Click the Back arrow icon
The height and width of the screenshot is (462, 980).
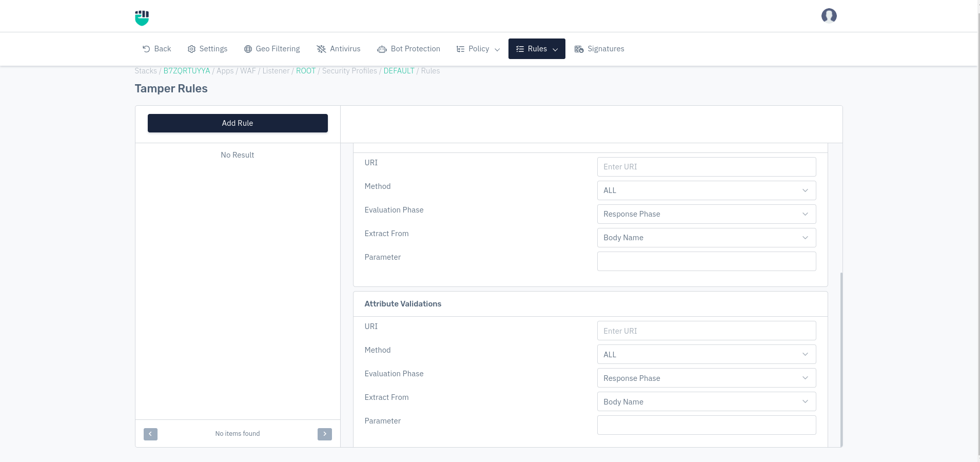[x=146, y=49]
